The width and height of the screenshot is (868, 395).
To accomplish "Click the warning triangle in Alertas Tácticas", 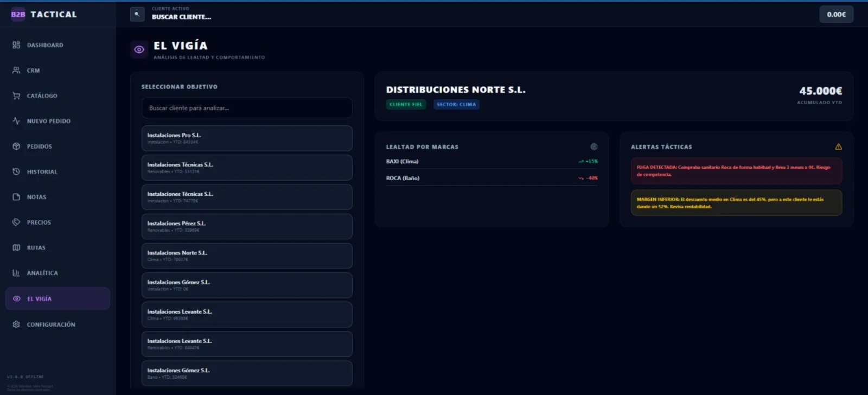I will (x=839, y=146).
